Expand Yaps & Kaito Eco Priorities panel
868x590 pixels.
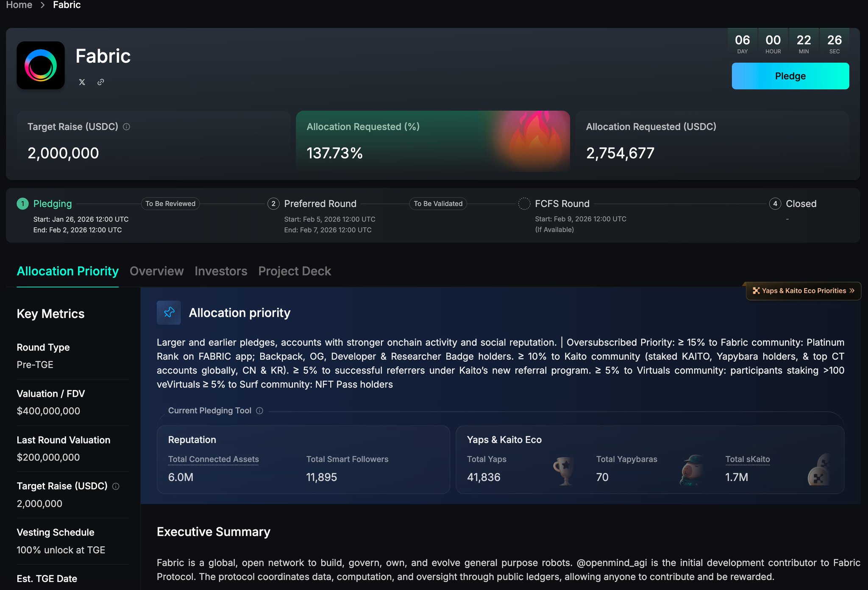coord(803,291)
